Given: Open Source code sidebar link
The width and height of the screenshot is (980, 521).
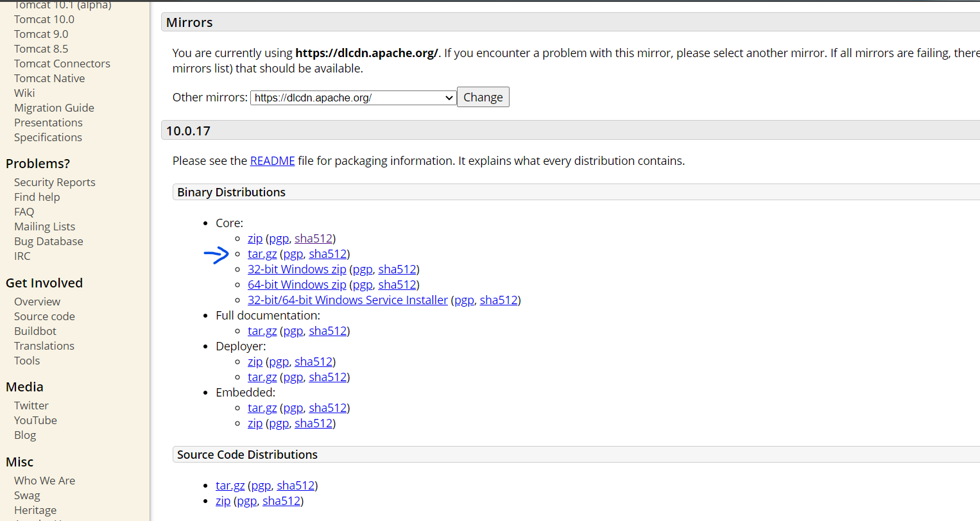Looking at the screenshot, I should [44, 316].
